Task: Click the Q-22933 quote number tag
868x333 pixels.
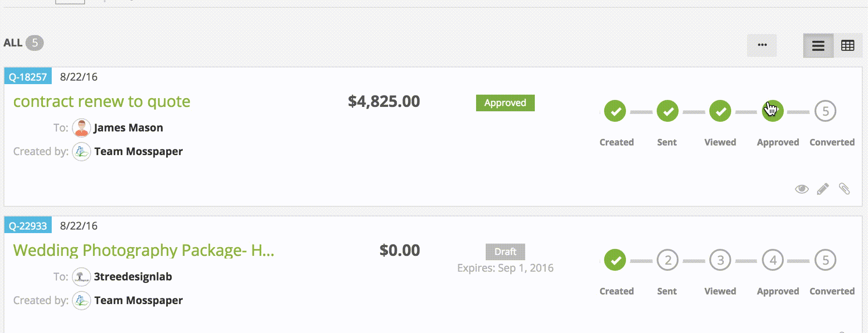Action: click(x=28, y=226)
